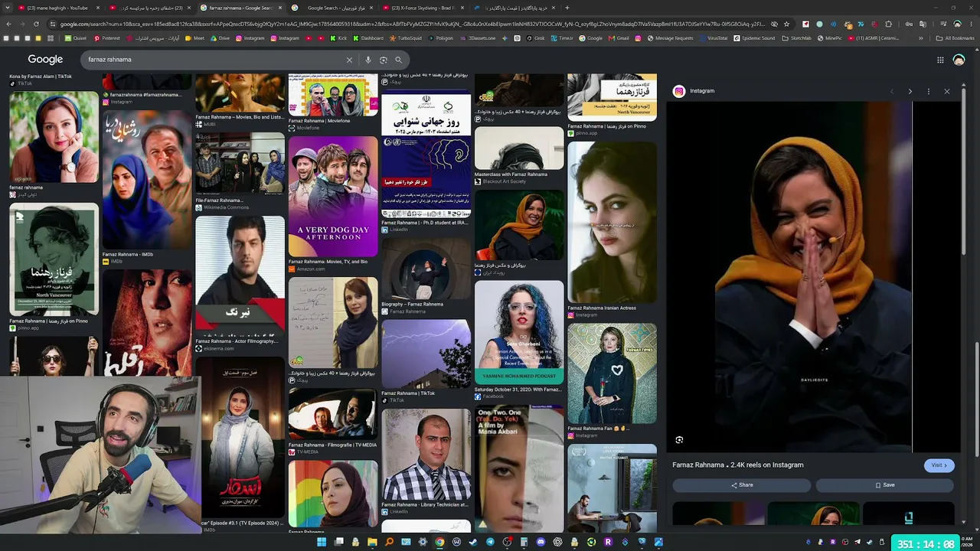
Task: Open Telegram from the taskbar
Action: (x=490, y=542)
